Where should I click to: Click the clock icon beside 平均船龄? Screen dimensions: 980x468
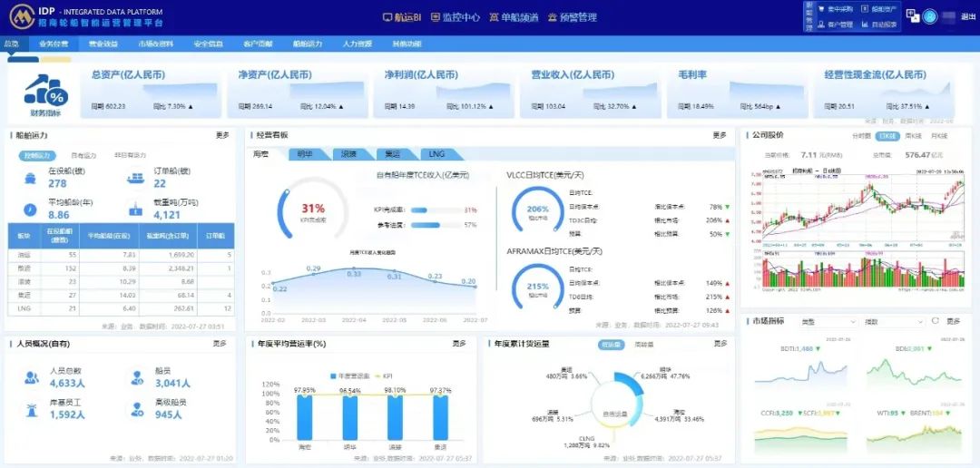click(x=30, y=209)
